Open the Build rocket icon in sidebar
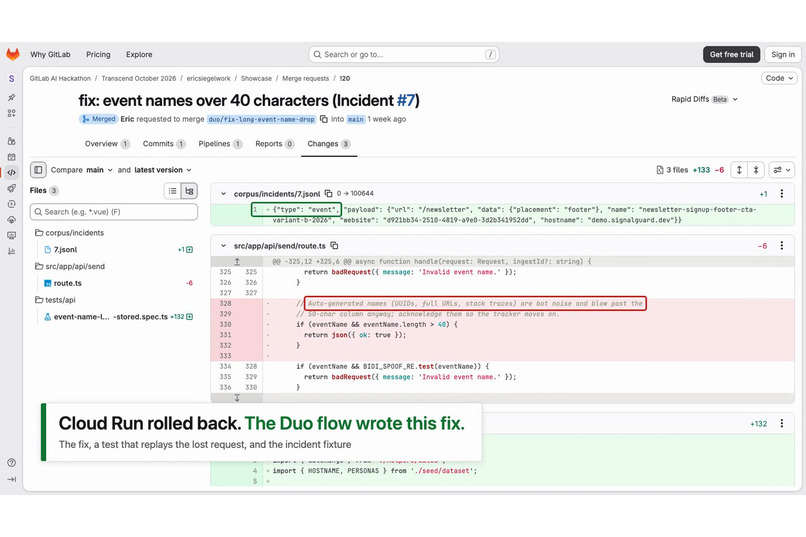Viewport: 806px width, 537px height. pyautogui.click(x=11, y=188)
